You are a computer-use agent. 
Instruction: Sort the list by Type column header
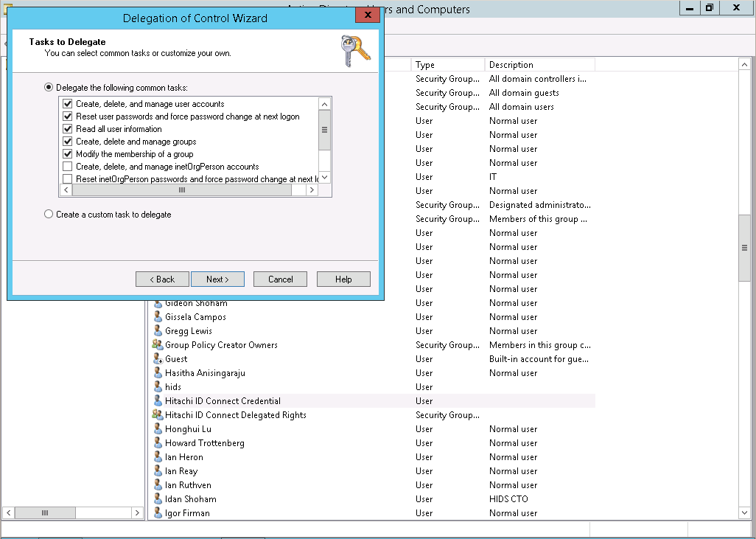[447, 65]
